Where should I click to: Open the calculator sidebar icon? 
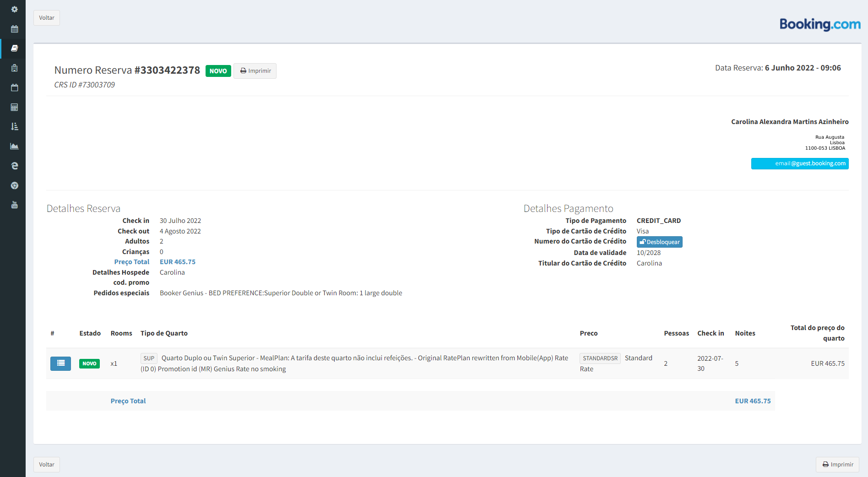click(x=14, y=107)
